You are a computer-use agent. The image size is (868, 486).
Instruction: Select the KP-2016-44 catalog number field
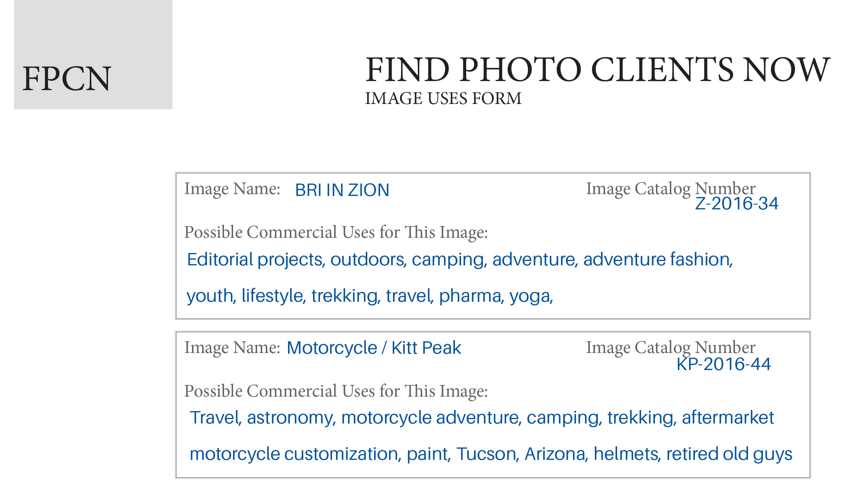point(723,364)
